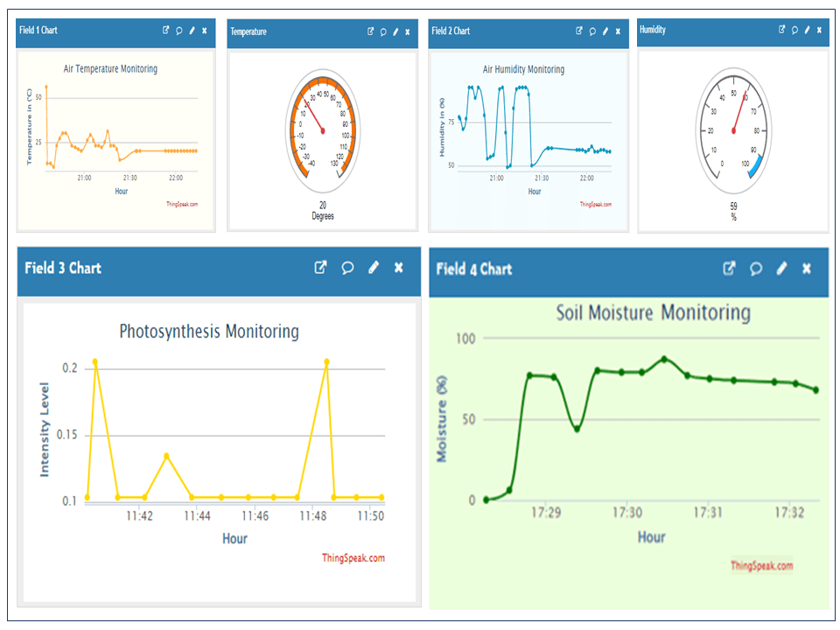Close the Temperature gauge widget

coord(408,32)
